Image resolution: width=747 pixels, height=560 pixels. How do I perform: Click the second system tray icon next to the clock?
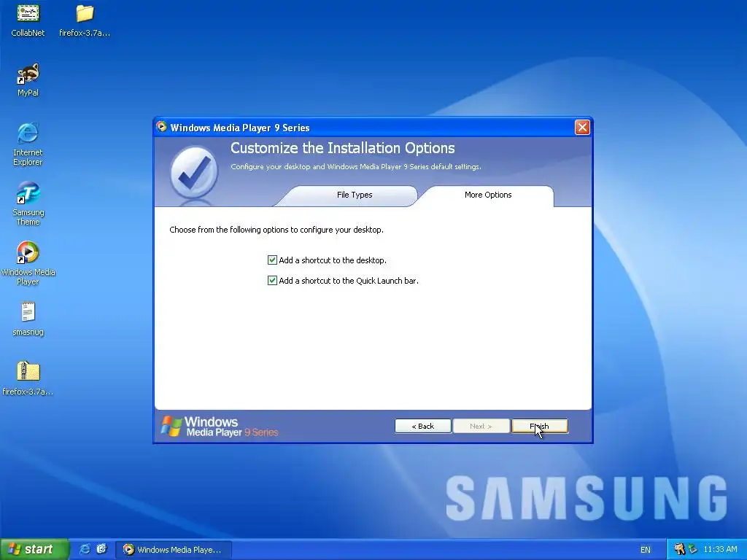tap(693, 549)
